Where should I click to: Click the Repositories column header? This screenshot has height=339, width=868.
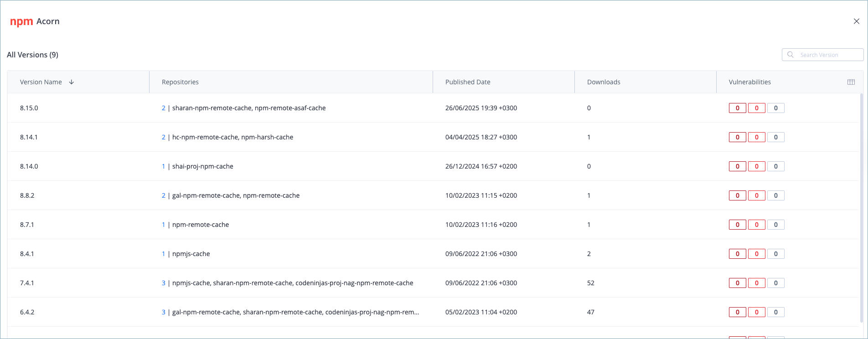tap(180, 82)
